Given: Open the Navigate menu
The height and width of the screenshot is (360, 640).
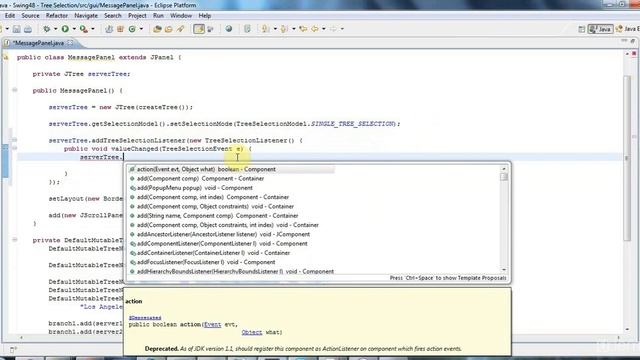Looking at the screenshot, I should (86, 16).
